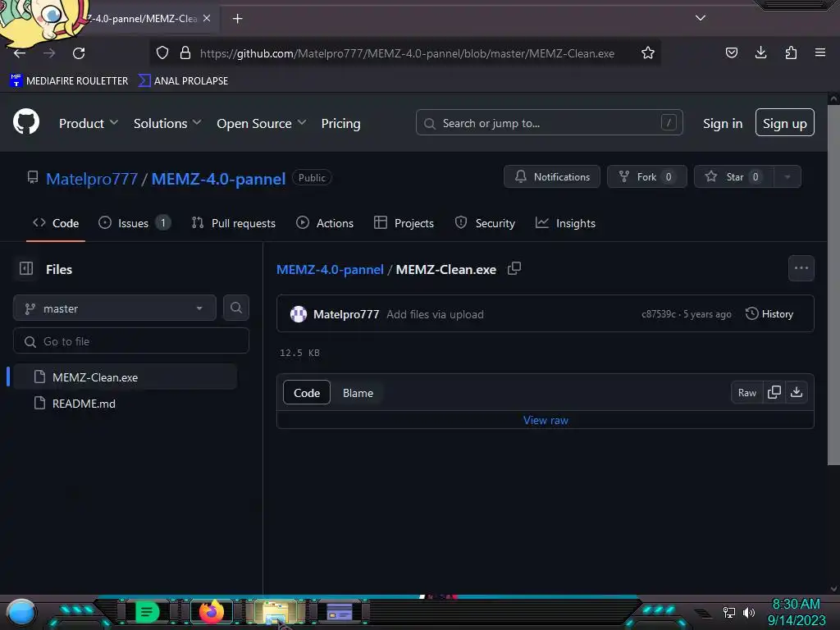Open the shield tracking protection icon
The width and height of the screenshot is (840, 630).
click(x=162, y=52)
